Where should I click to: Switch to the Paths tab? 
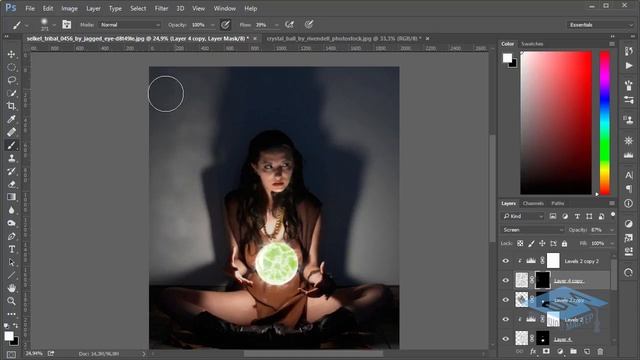[x=558, y=203]
